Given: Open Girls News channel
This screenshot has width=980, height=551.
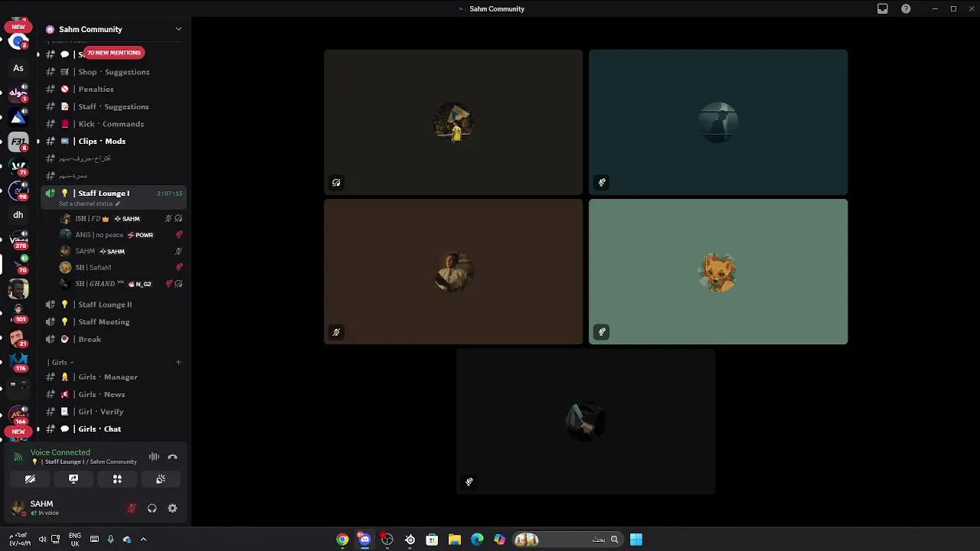Looking at the screenshot, I should point(113,394).
